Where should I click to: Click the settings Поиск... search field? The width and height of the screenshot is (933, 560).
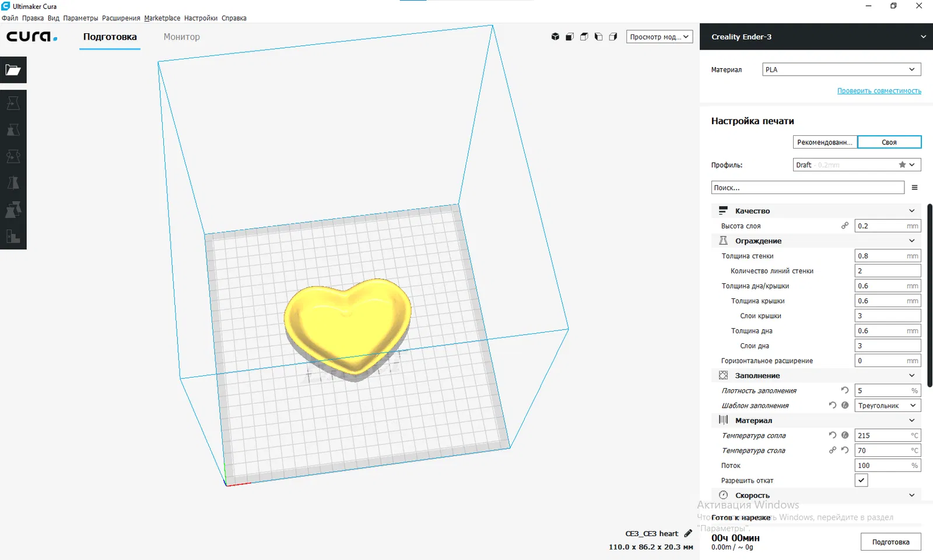(807, 188)
